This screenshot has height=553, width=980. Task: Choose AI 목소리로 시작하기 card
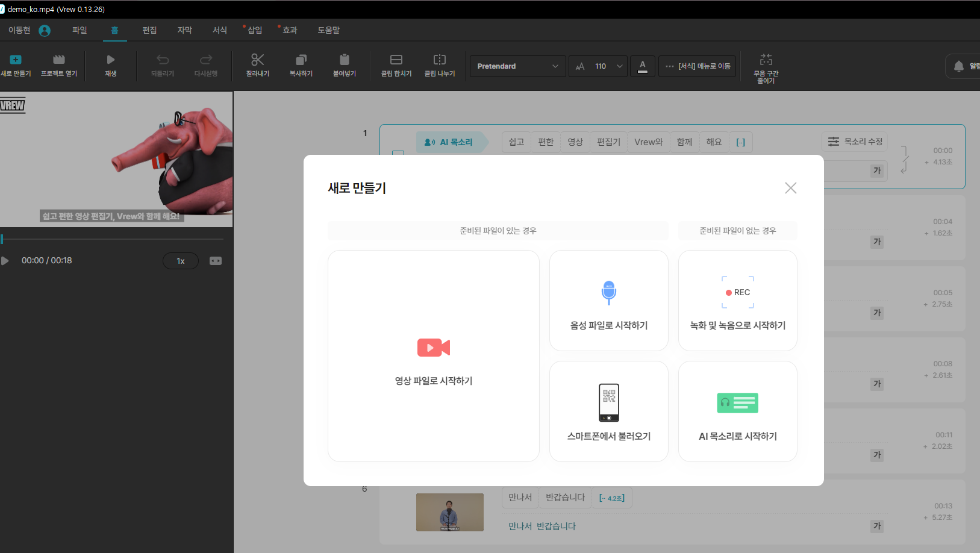[738, 411]
